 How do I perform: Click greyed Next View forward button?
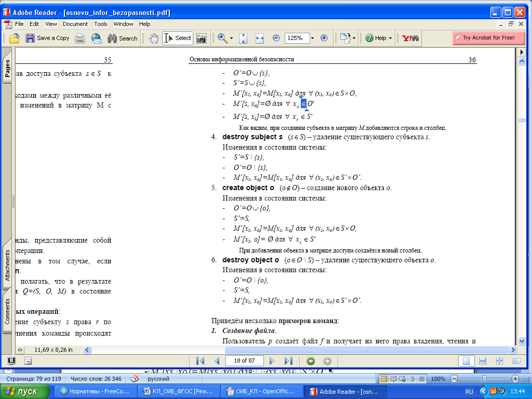pyautogui.click(x=327, y=361)
